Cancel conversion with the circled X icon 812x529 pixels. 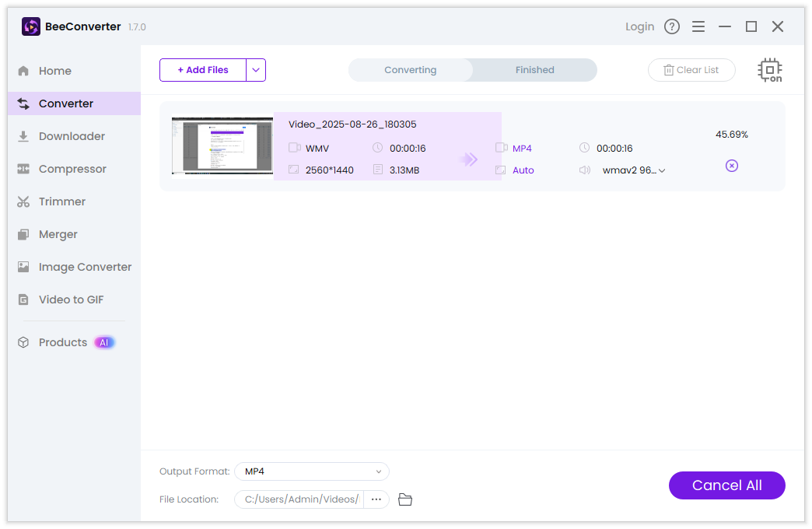(x=731, y=166)
